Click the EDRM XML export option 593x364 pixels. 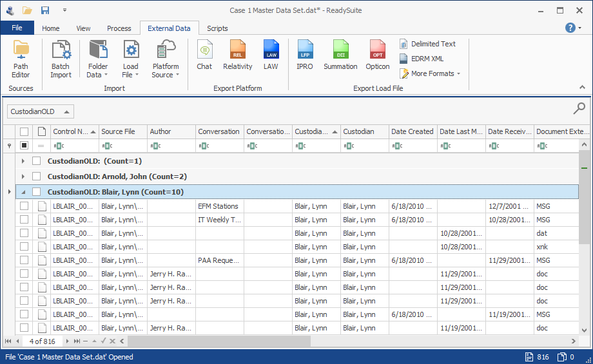pos(422,59)
